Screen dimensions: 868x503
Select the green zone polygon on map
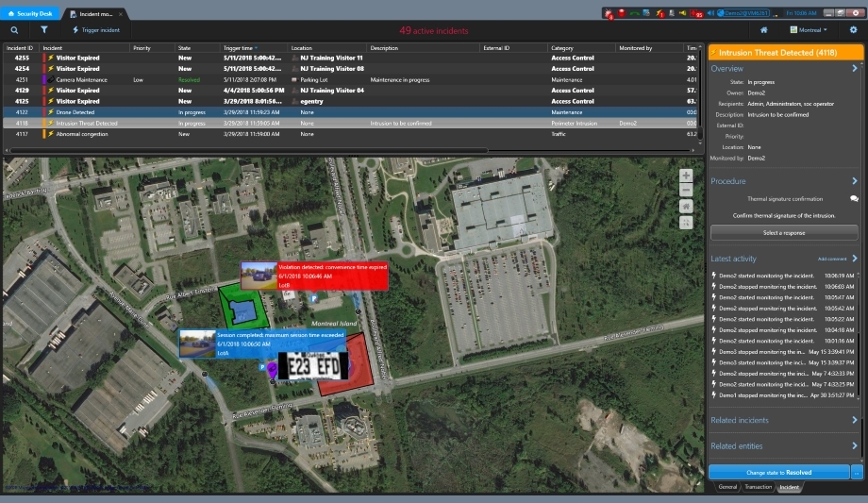coord(242,307)
